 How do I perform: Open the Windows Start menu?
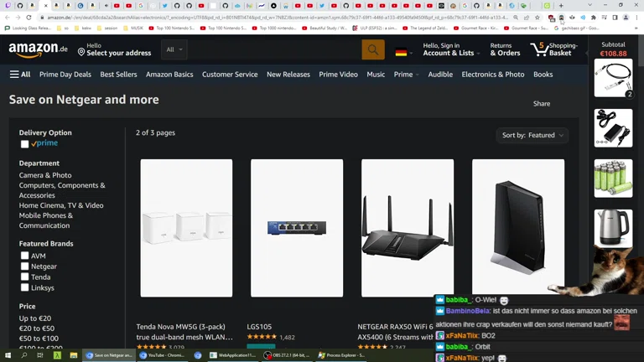[8, 355]
